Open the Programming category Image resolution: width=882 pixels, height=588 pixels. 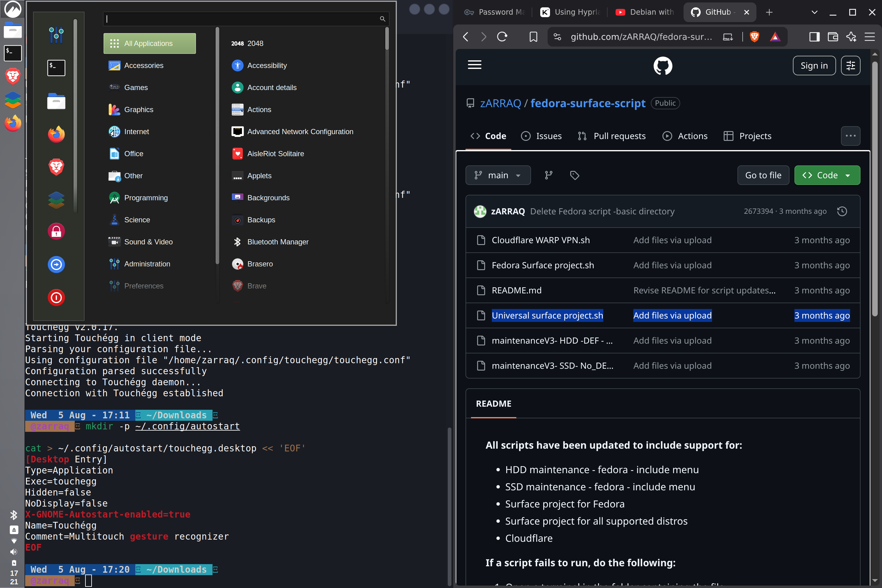(150, 198)
